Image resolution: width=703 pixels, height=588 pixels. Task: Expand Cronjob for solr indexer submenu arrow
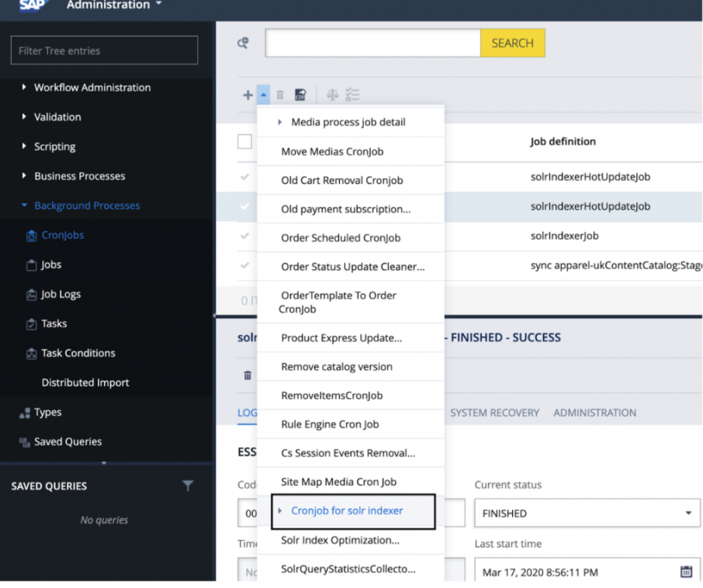pos(280,510)
